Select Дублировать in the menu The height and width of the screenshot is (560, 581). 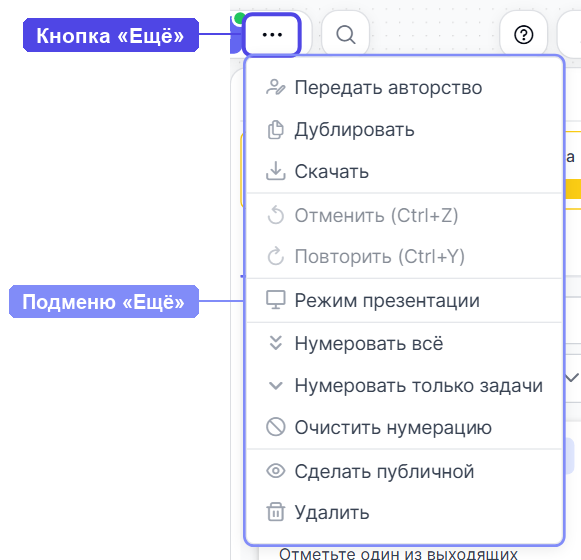[405, 130]
